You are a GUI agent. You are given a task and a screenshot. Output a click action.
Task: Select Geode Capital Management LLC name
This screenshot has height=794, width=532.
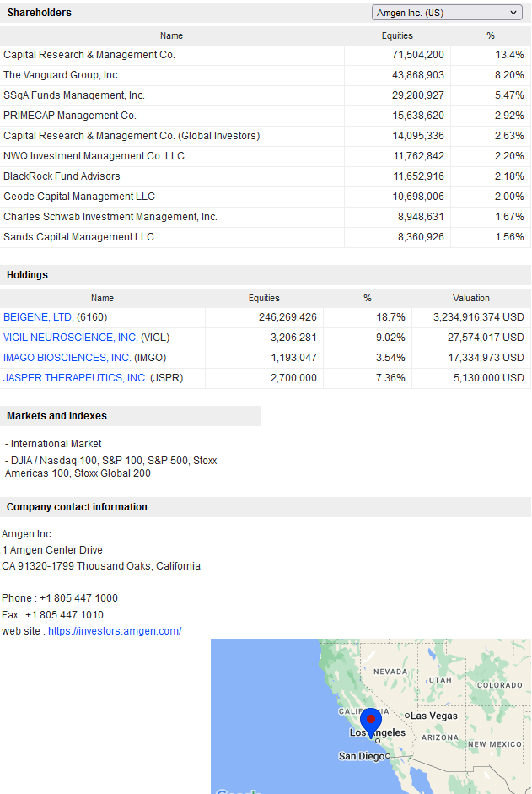click(79, 197)
